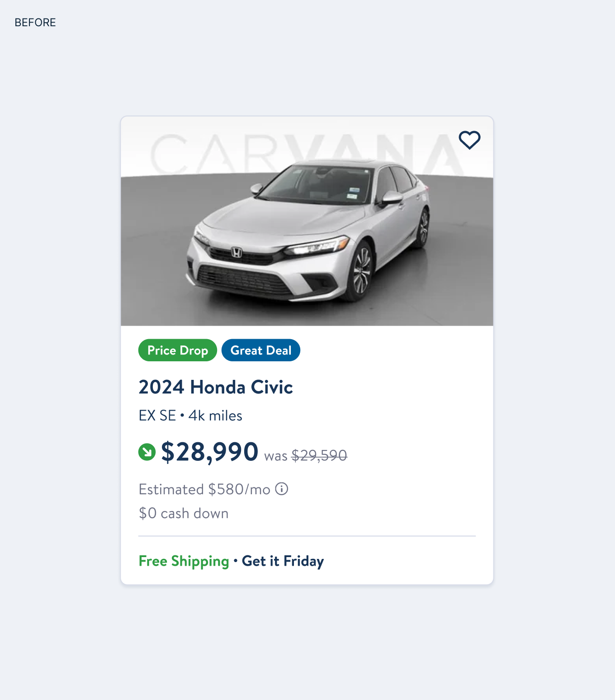Click the Free Shipping label

pos(184,561)
